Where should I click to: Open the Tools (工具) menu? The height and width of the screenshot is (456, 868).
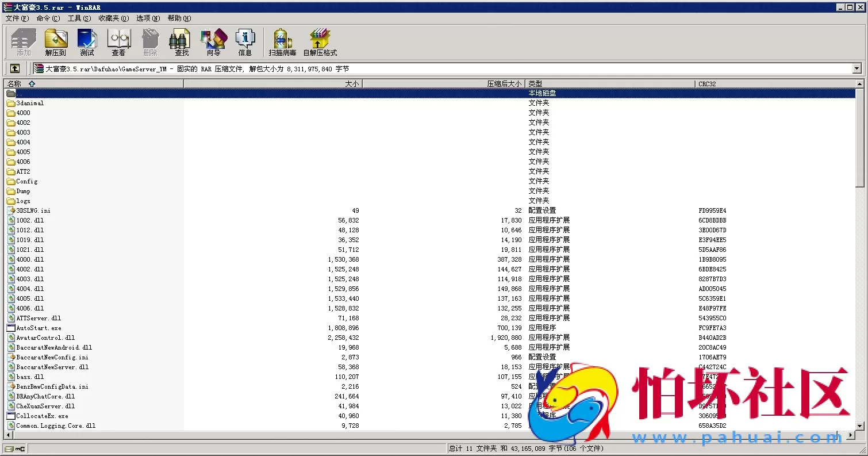(79, 18)
